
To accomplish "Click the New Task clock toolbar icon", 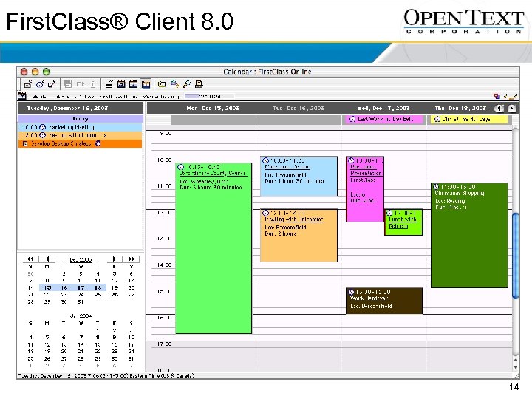I will tap(40, 83).
